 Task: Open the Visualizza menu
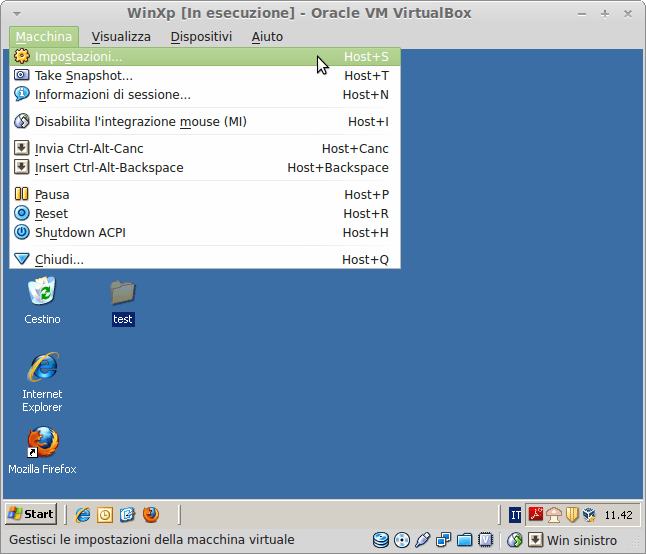coord(121,37)
